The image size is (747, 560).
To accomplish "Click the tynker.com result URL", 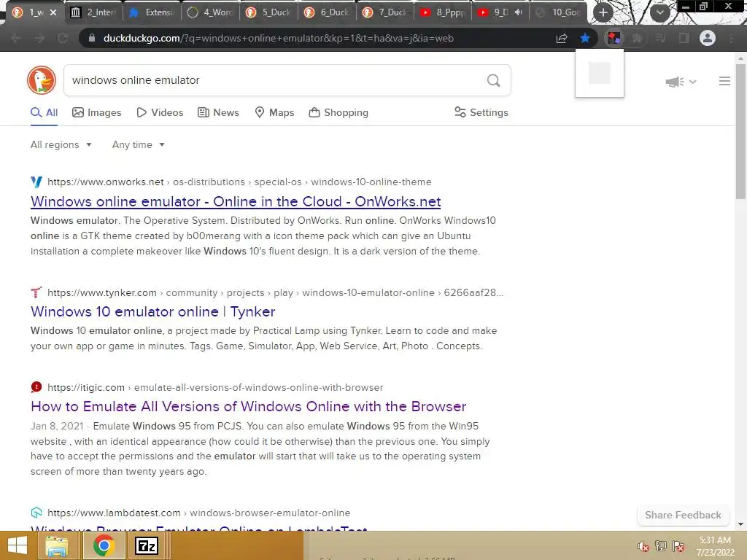I will point(275,293).
